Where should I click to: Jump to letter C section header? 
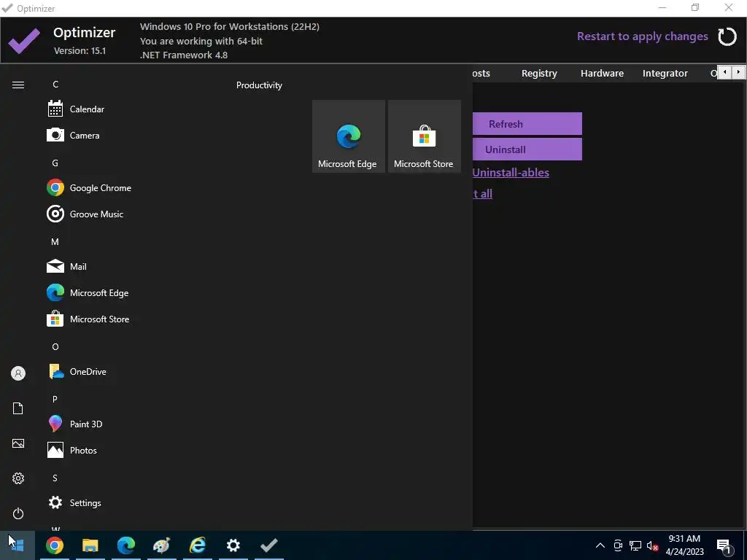tap(55, 85)
